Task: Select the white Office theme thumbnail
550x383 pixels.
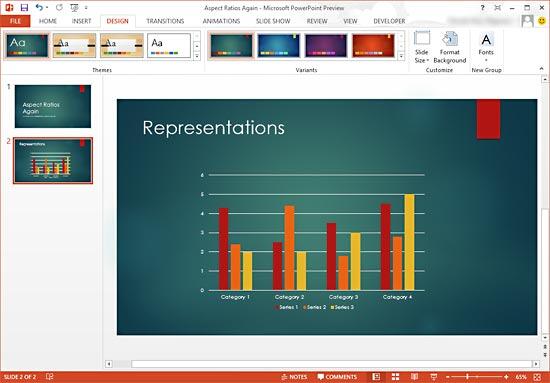Action: click(x=169, y=46)
